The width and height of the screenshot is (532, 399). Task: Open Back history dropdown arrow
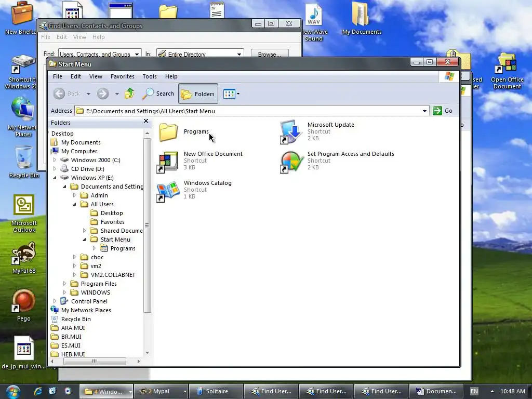click(88, 94)
